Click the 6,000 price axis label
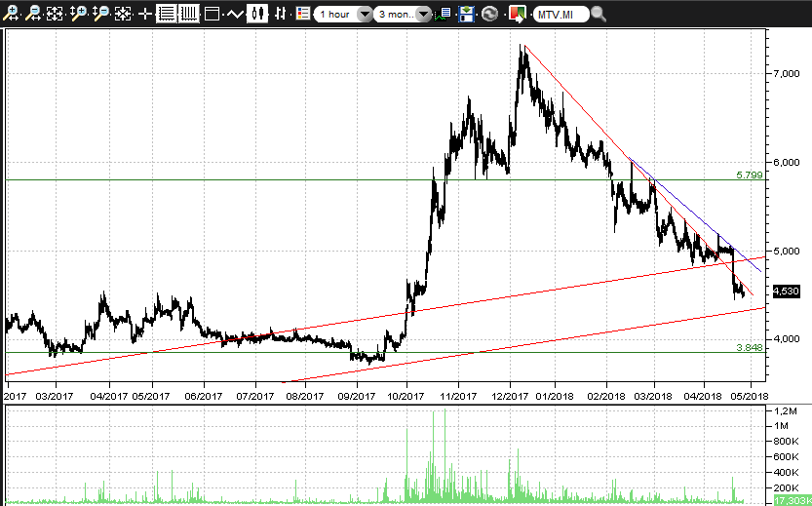 click(786, 162)
